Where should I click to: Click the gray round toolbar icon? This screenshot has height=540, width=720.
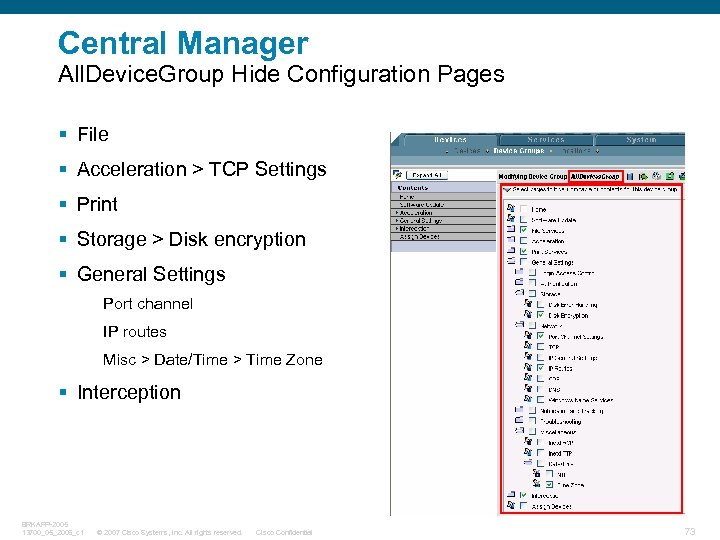(657, 176)
